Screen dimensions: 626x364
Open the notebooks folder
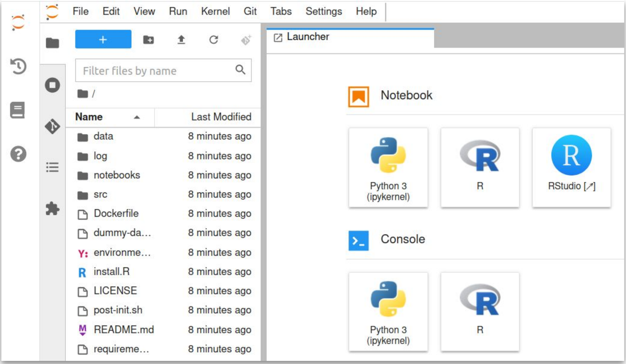117,175
